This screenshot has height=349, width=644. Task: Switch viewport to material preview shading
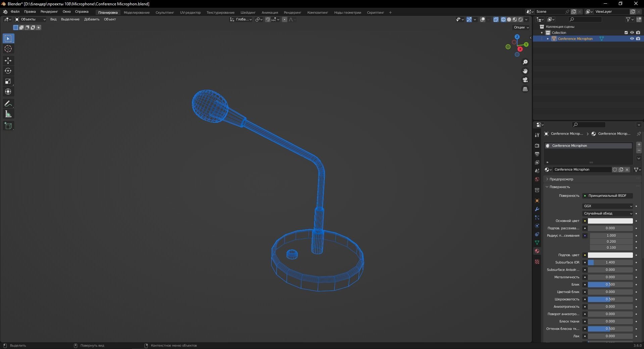(515, 19)
